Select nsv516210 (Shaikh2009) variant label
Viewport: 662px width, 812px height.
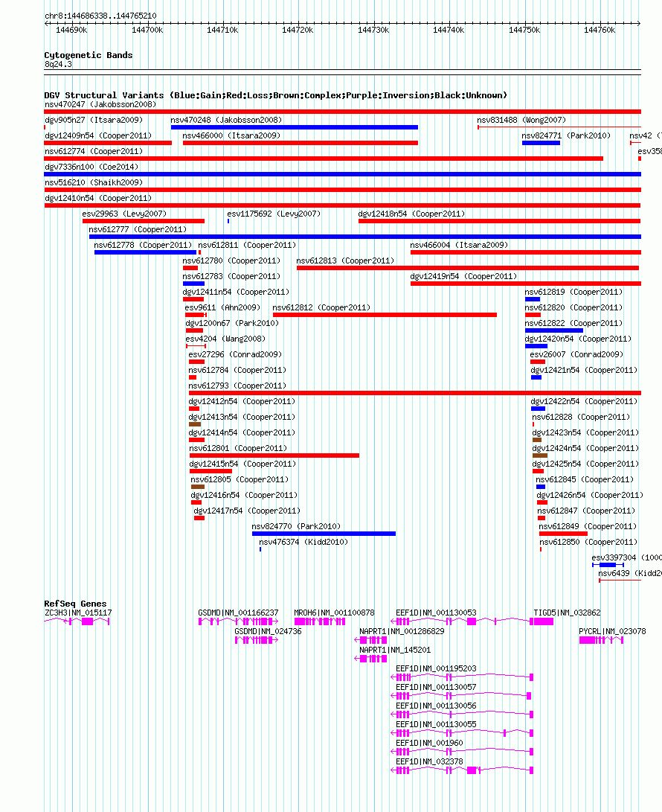(x=94, y=182)
